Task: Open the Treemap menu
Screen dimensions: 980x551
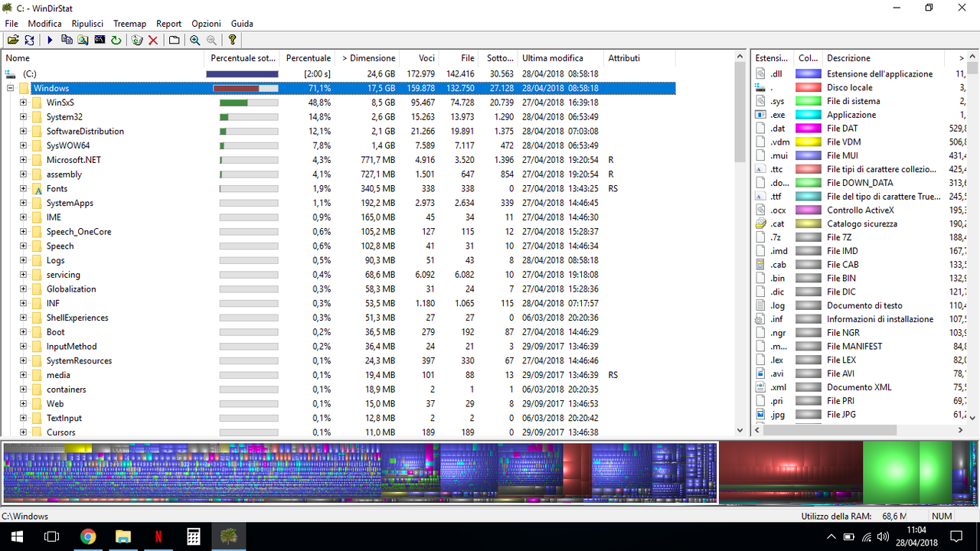Action: [130, 24]
